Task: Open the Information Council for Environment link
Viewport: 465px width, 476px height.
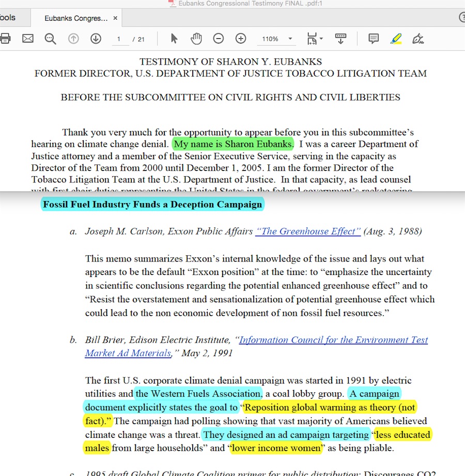Action: click(333, 340)
